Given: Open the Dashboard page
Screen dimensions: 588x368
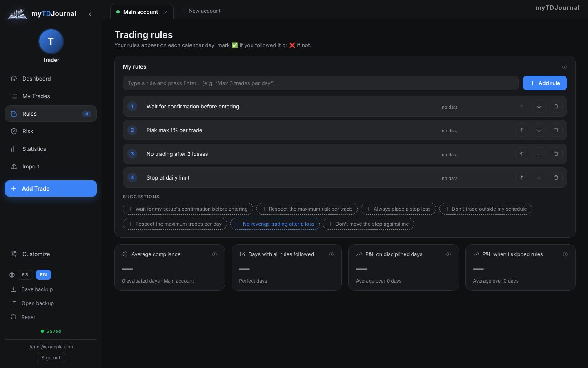Looking at the screenshot, I should (51, 79).
